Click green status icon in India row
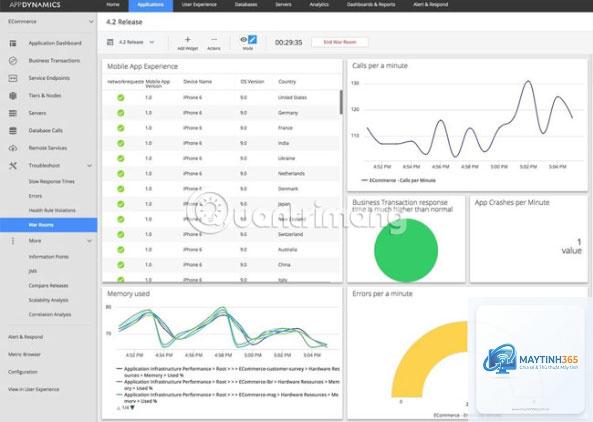The width and height of the screenshot is (593, 422). coord(121,143)
